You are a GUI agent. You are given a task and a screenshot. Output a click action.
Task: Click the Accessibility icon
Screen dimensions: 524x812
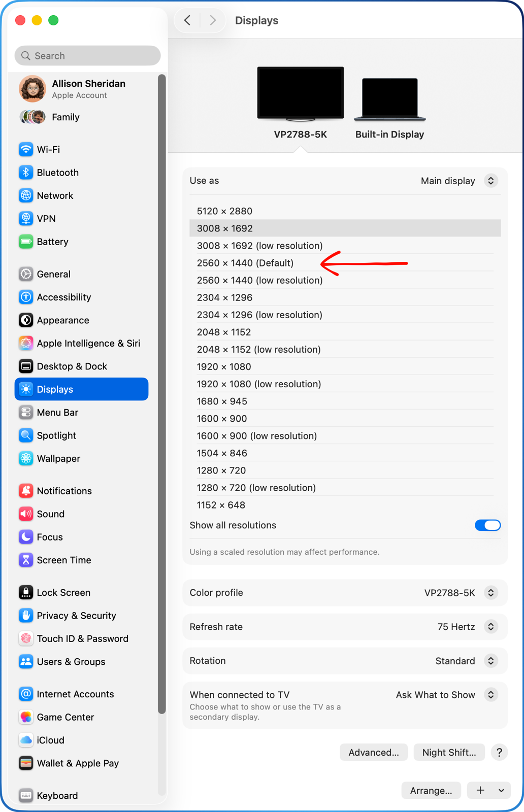tap(26, 297)
